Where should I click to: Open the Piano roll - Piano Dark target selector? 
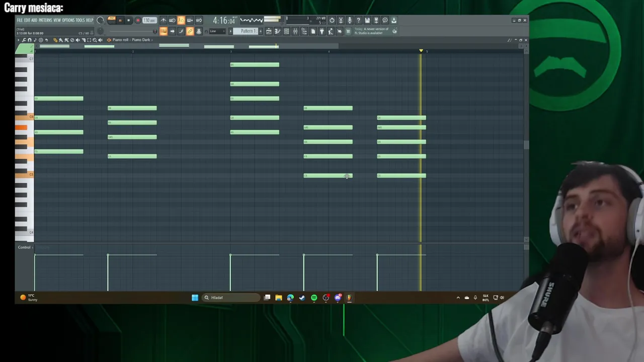[x=131, y=40]
